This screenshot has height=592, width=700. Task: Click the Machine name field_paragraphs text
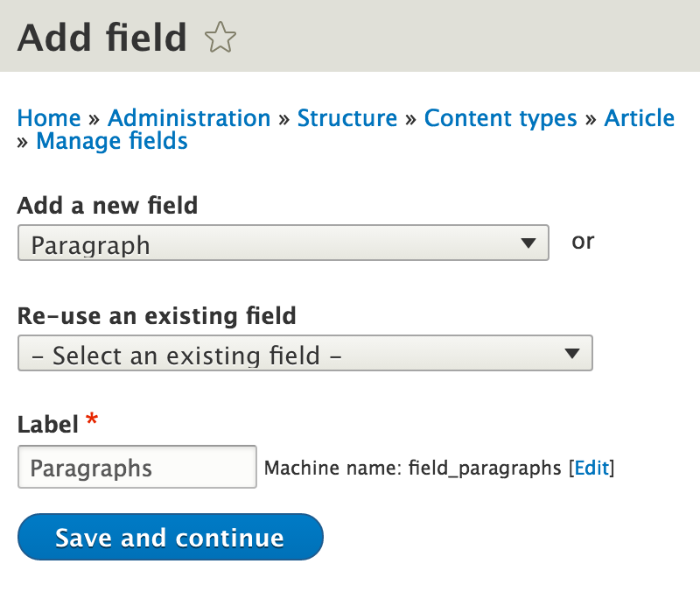tap(413, 469)
